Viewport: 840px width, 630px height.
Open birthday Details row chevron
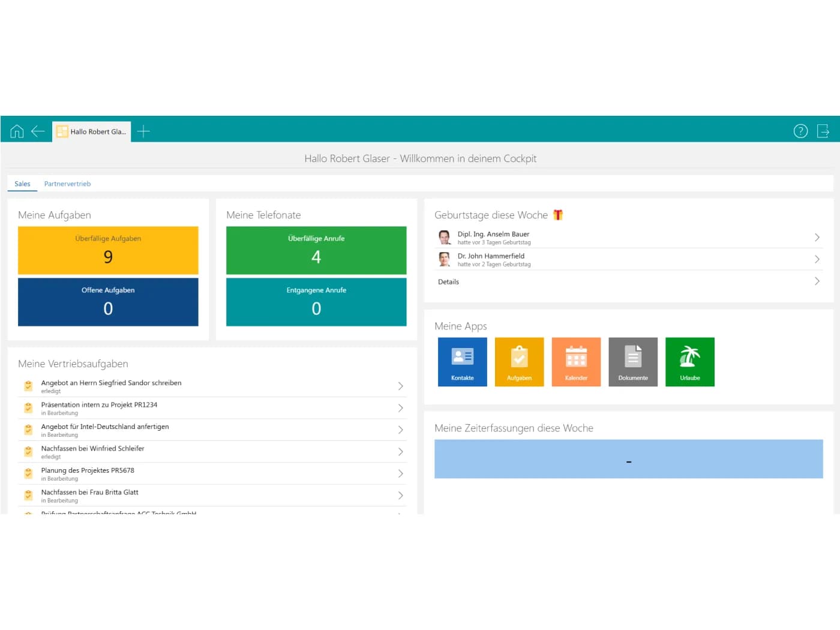817,281
